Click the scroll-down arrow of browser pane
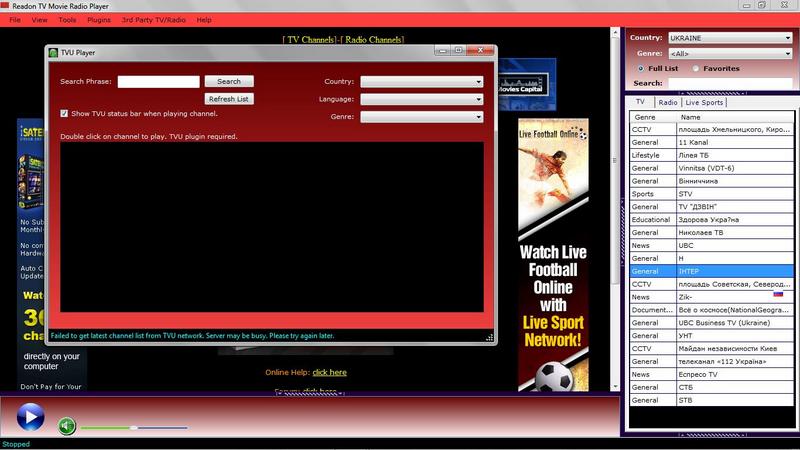Viewport: 800px width, 450px height. pyautogui.click(x=615, y=387)
